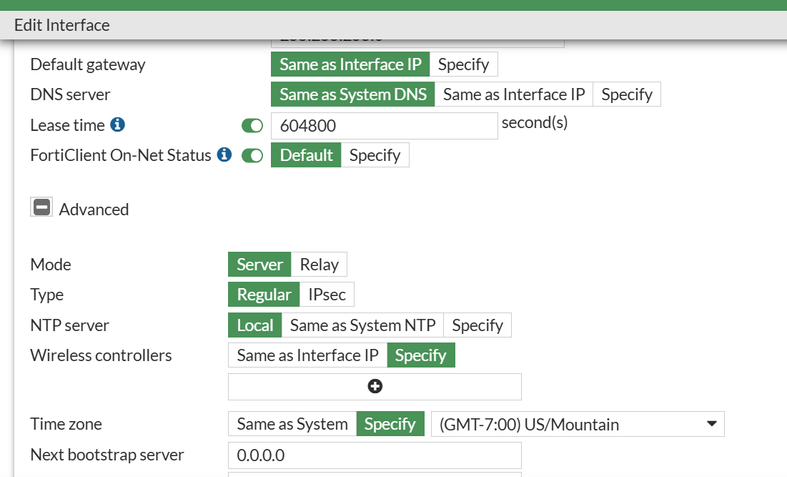The width and height of the screenshot is (787, 477).
Task: Switch Mode to Relay
Action: 319,265
